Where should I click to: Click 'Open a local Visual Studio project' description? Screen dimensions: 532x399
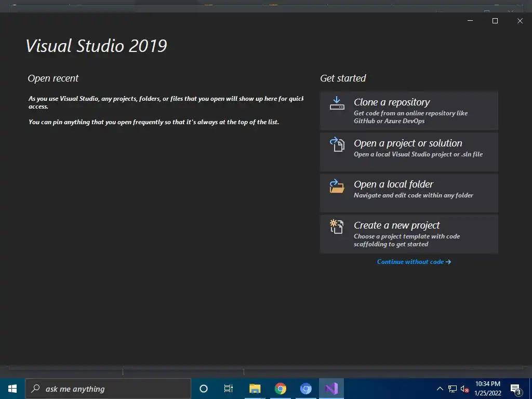tap(418, 154)
